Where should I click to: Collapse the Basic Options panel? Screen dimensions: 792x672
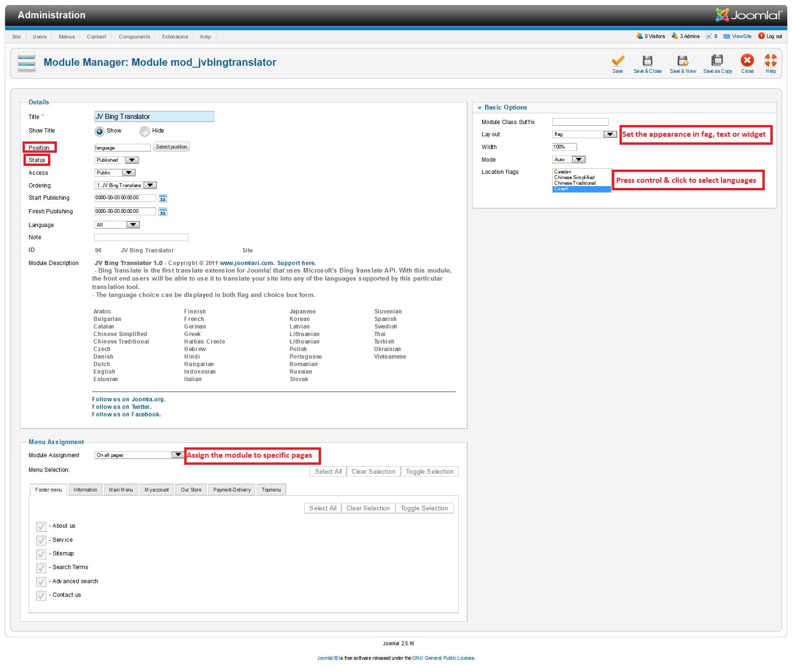coord(479,108)
